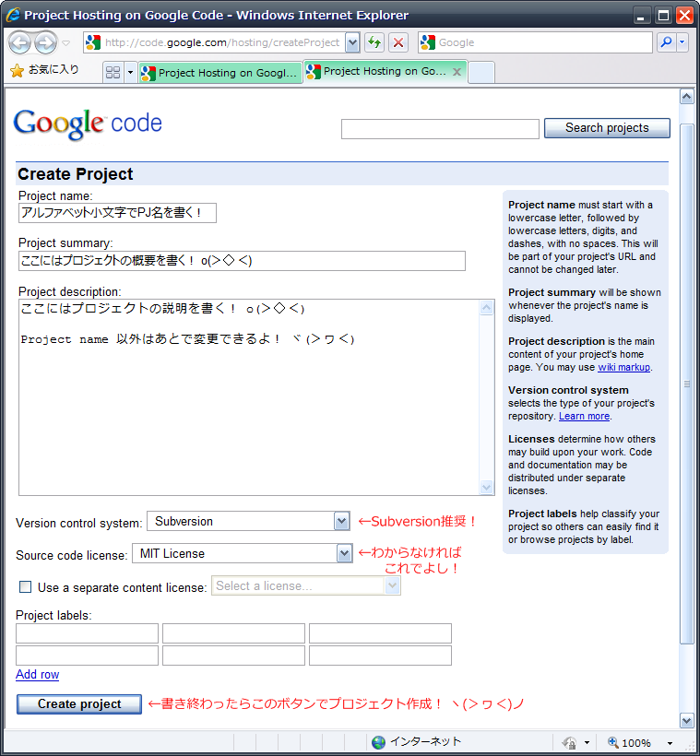700x756 pixels.
Task: Open Source code license dropdown
Action: [242, 553]
